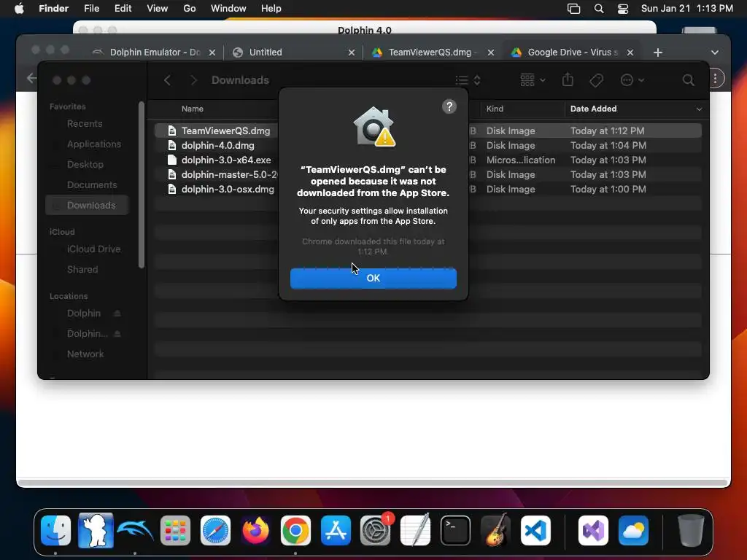747x560 pixels.
Task: Open the Trash in the Dock
Action: click(x=691, y=530)
